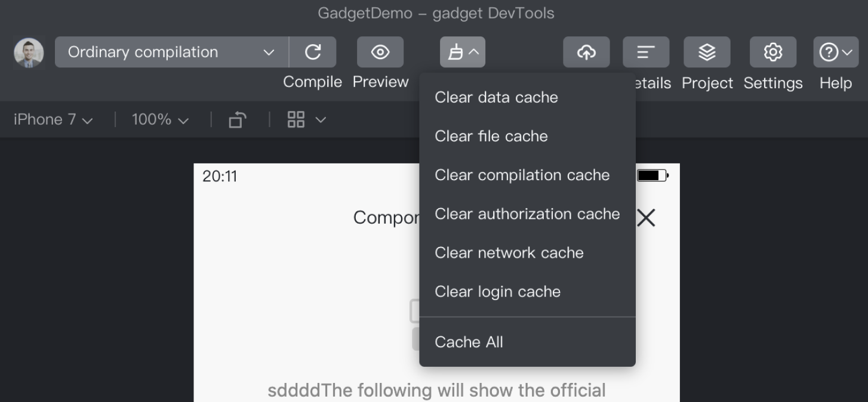This screenshot has width=868, height=402.
Task: Select Clear authorization cache
Action: click(527, 214)
